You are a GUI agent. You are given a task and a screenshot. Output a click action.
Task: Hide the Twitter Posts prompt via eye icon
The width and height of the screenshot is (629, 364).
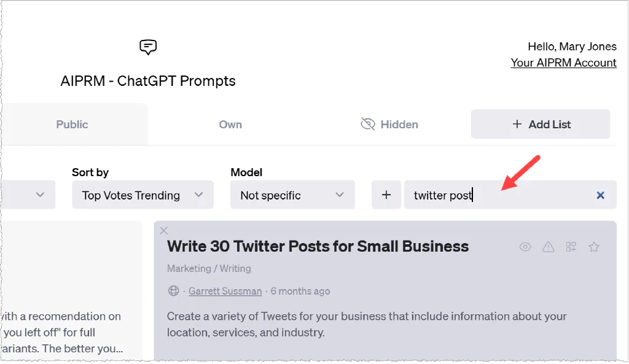525,247
